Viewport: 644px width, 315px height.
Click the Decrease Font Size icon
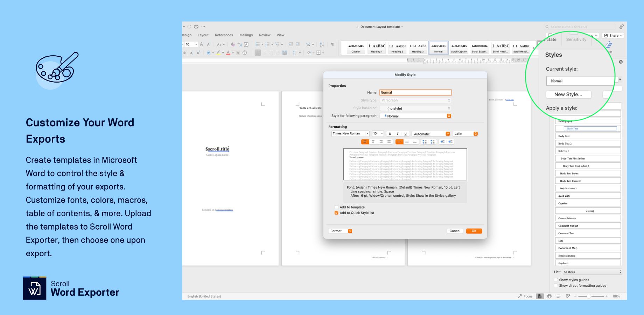pos(209,44)
